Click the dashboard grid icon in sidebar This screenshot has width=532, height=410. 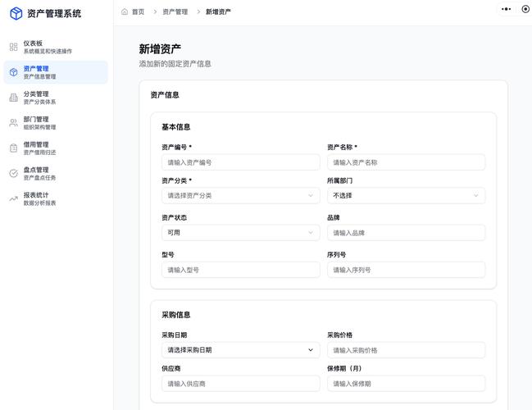pos(13,47)
